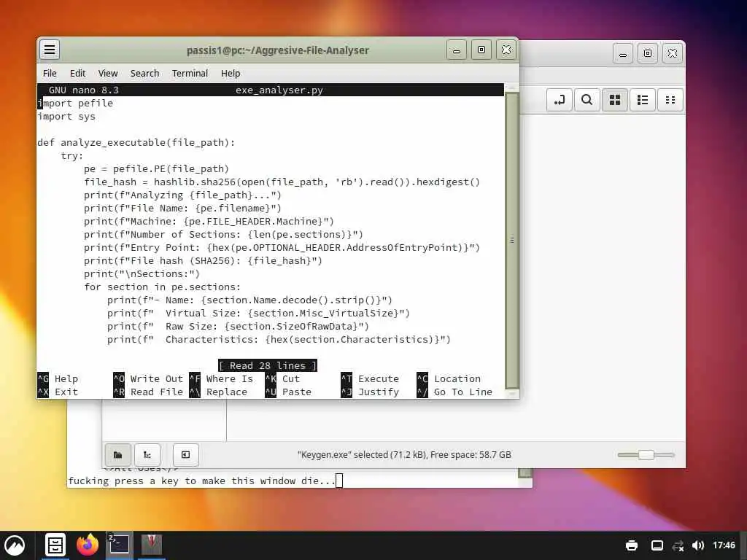Open the printer tray icon
This screenshot has width=747, height=560.
(632, 545)
